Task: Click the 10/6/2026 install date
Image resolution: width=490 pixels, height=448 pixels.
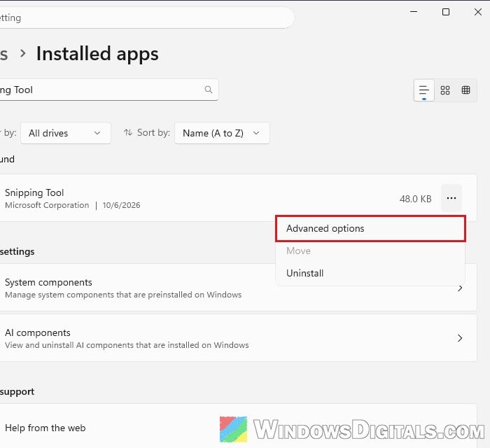Action: click(121, 205)
